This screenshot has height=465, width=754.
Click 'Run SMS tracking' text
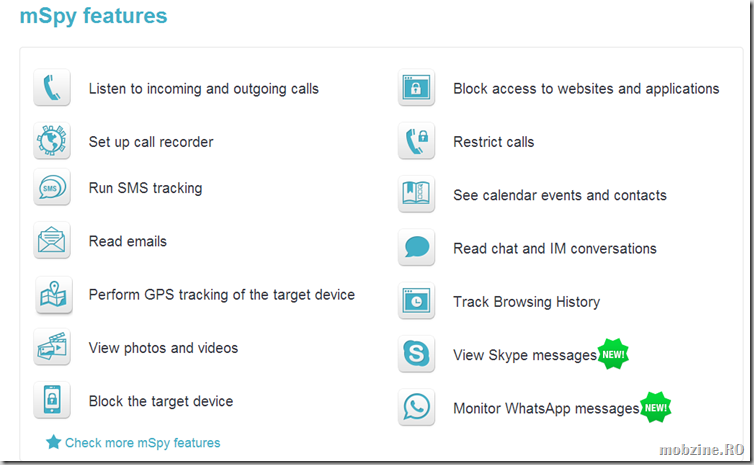pos(145,188)
